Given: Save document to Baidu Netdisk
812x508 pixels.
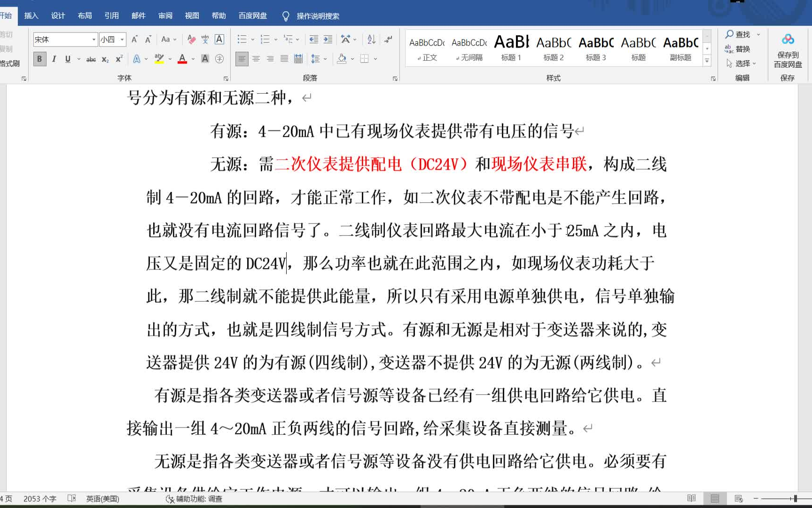Looking at the screenshot, I should pyautogui.click(x=788, y=51).
